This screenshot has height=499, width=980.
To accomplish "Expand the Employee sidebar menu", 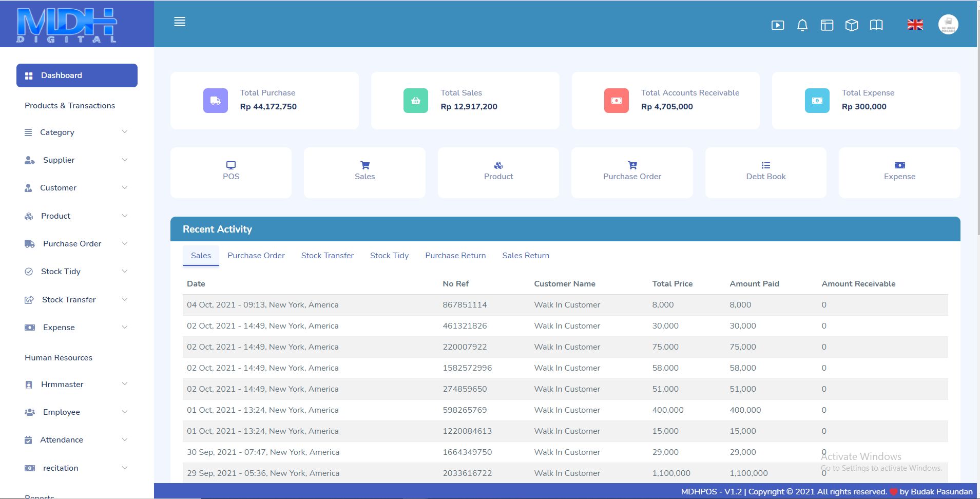I will tap(76, 412).
